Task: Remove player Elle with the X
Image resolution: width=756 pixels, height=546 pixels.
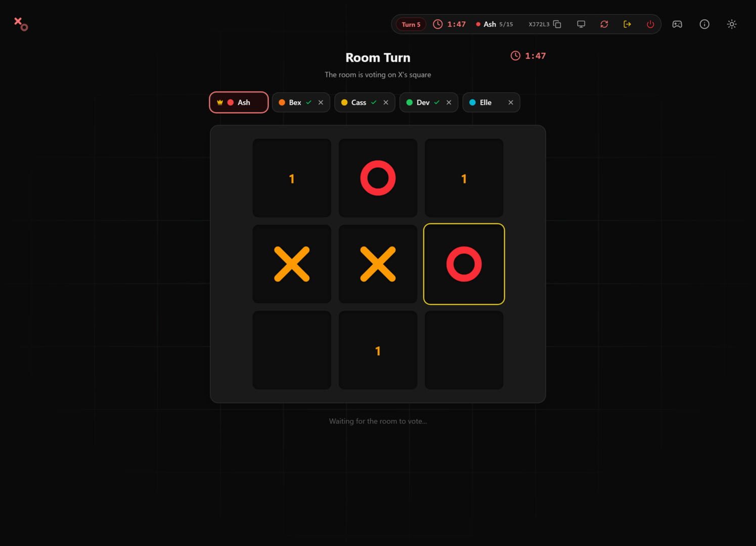Action: 511,102
